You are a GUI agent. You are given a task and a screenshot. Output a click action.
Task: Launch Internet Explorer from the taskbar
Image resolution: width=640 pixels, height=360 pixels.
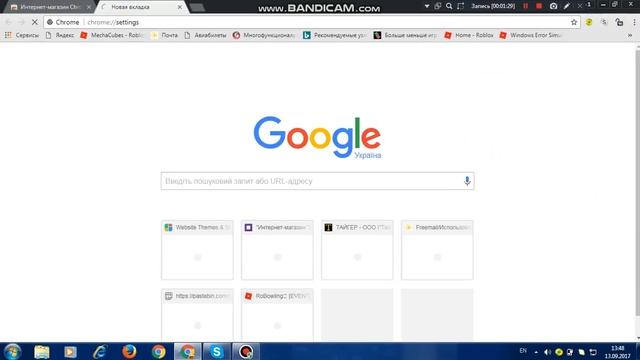[100, 351]
